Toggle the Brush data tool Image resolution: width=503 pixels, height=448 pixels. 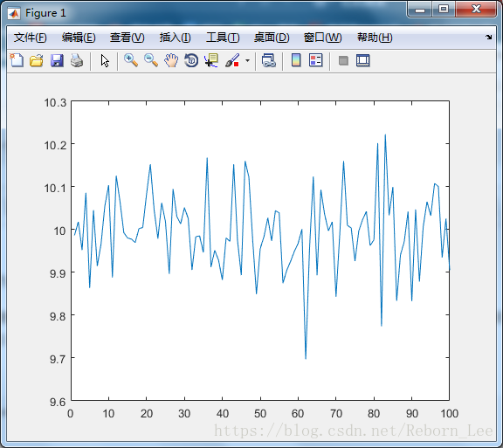232,60
